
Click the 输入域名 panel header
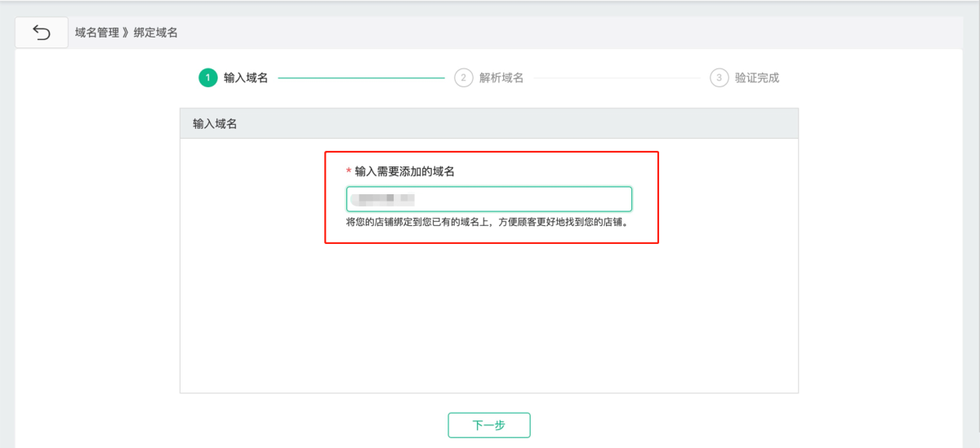point(488,123)
